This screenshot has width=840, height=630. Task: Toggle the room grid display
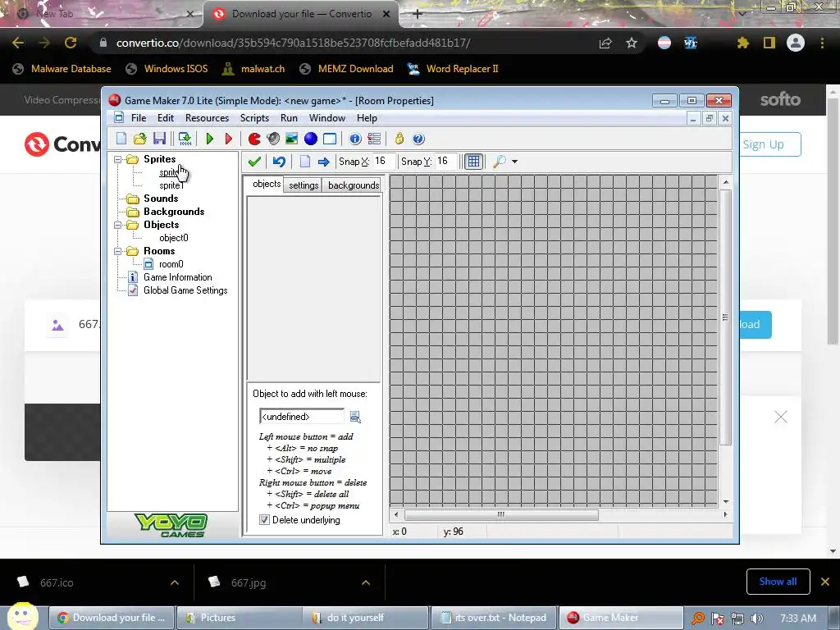pyautogui.click(x=473, y=162)
